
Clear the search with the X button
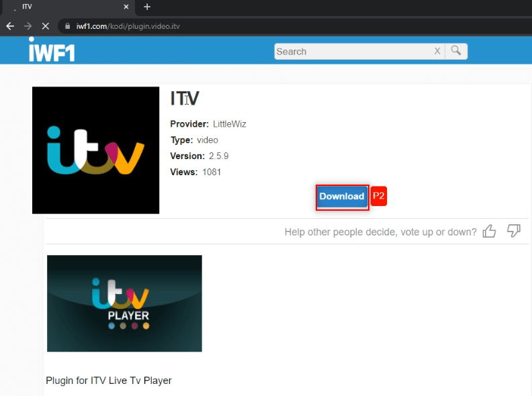(437, 51)
